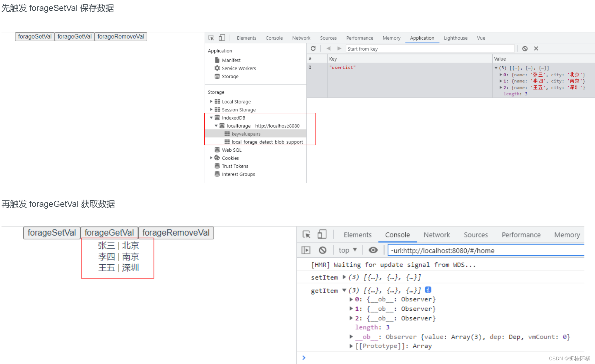Go to previous page arrow in IndexedDB toolbar

pyautogui.click(x=328, y=48)
